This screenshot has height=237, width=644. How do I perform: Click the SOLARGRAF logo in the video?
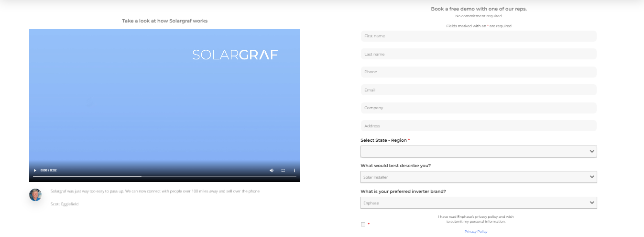[235, 55]
